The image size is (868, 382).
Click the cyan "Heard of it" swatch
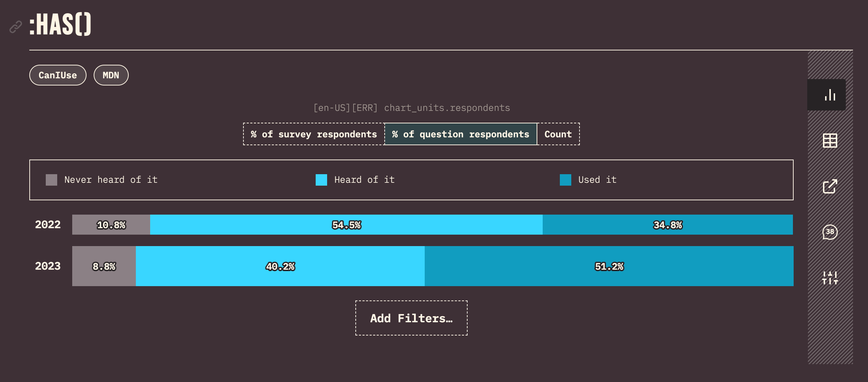pos(321,180)
